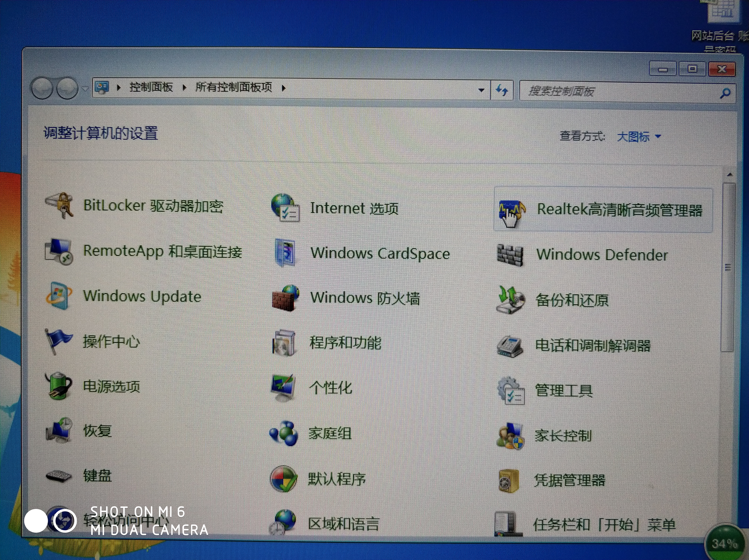The width and height of the screenshot is (749, 560).
Task: Open the 程序和功能 programs icon
Action: tap(284, 343)
